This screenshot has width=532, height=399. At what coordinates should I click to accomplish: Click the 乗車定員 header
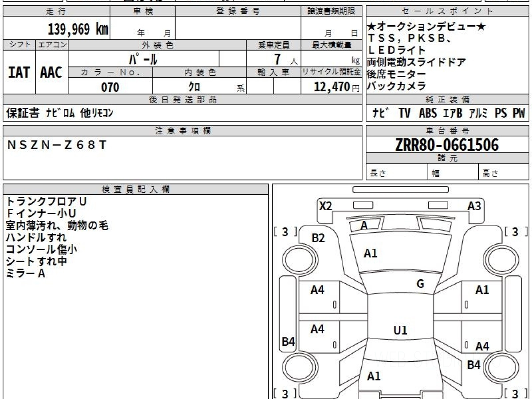pos(274,45)
